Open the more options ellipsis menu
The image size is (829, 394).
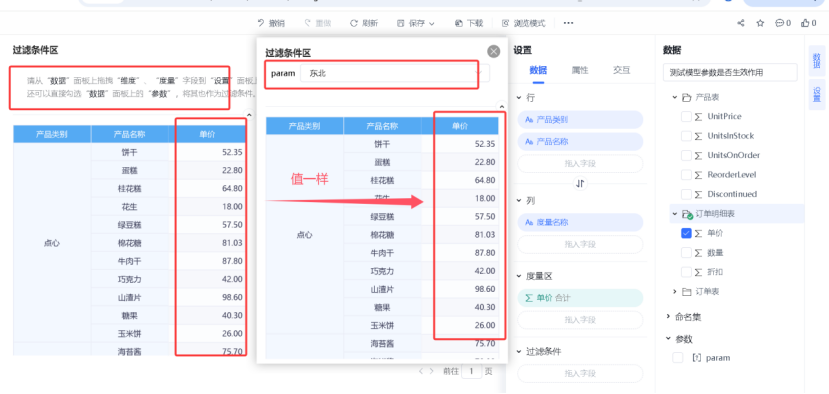568,23
